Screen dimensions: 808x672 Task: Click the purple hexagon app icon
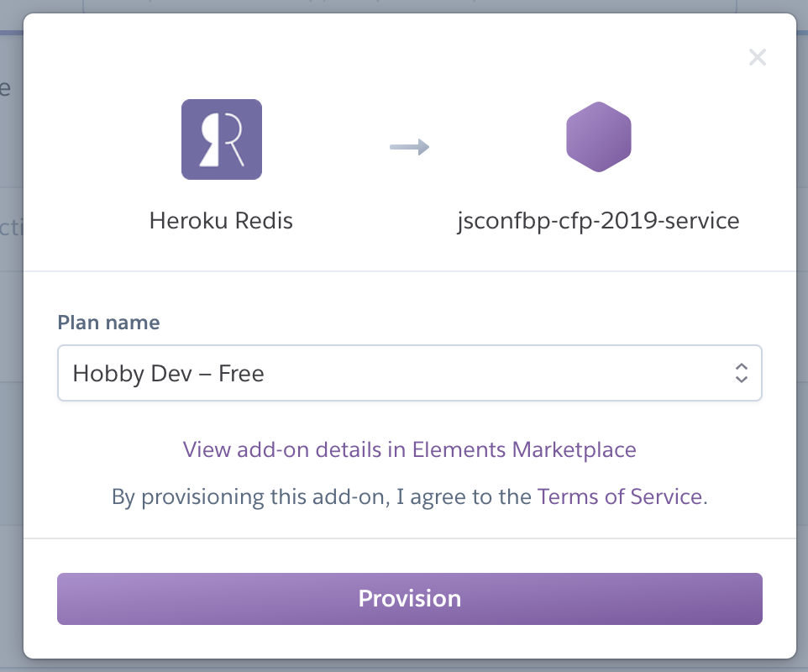pyautogui.click(x=599, y=137)
